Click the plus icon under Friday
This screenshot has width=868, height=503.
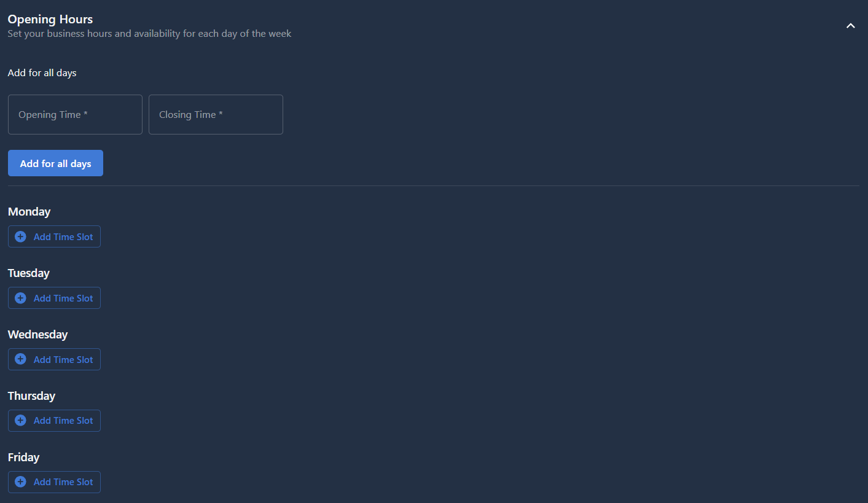20,482
